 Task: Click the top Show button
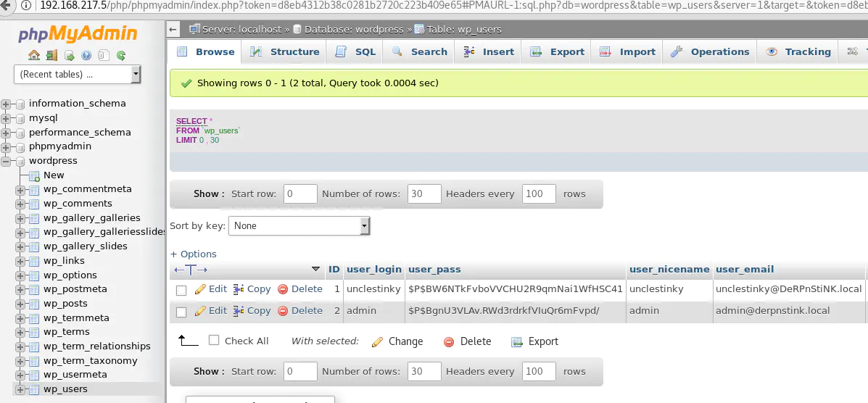[208, 194]
